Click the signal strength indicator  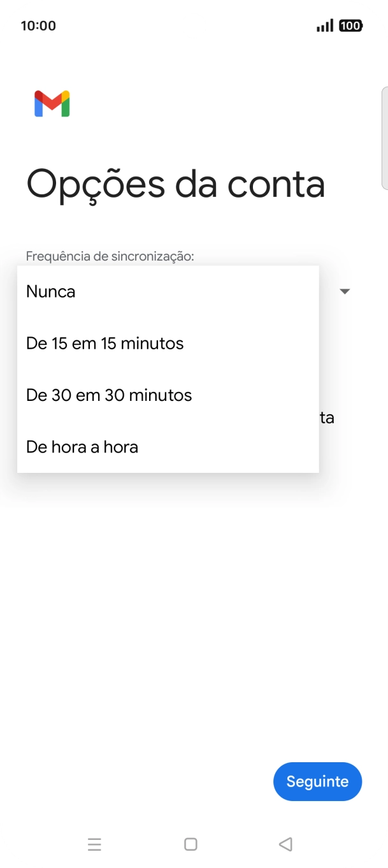click(325, 25)
